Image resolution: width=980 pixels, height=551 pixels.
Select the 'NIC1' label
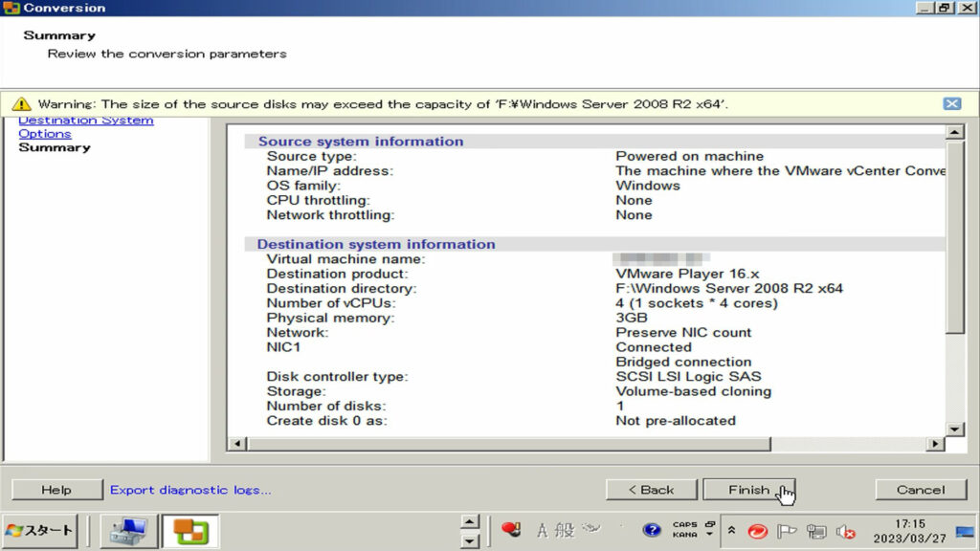pos(283,347)
